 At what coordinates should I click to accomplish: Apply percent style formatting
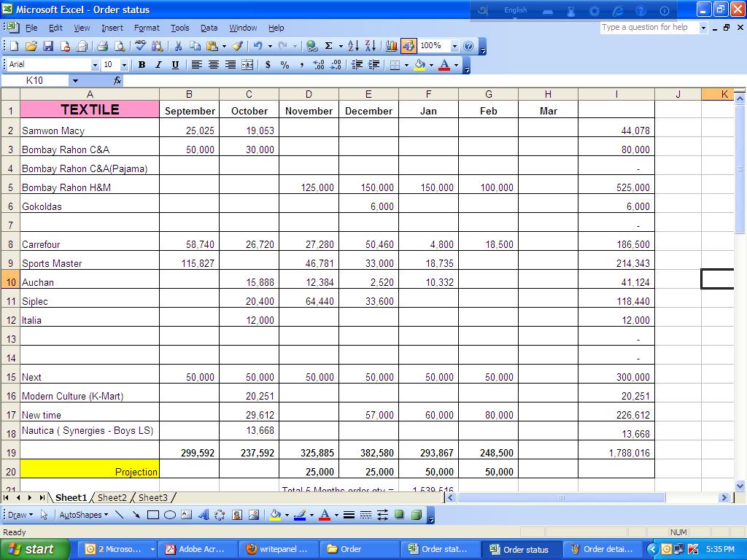(285, 65)
